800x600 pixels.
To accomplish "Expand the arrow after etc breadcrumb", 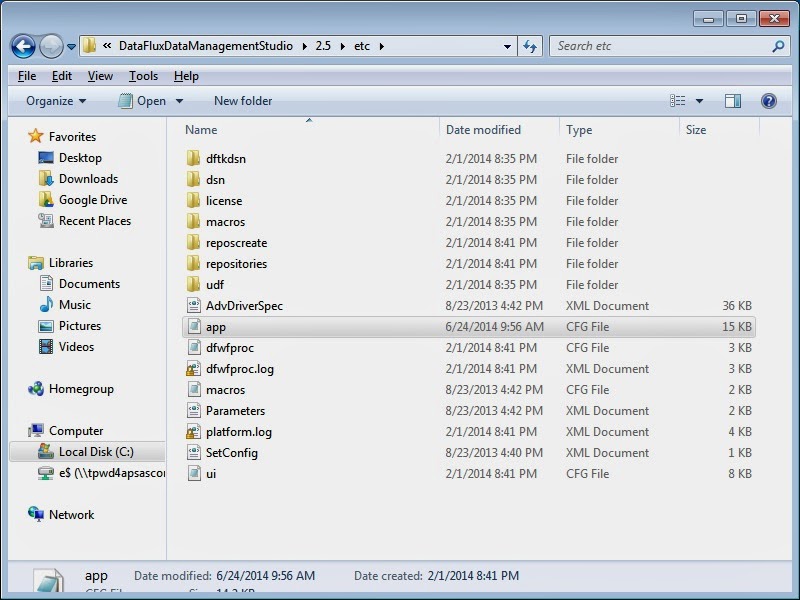I will pyautogui.click(x=382, y=46).
